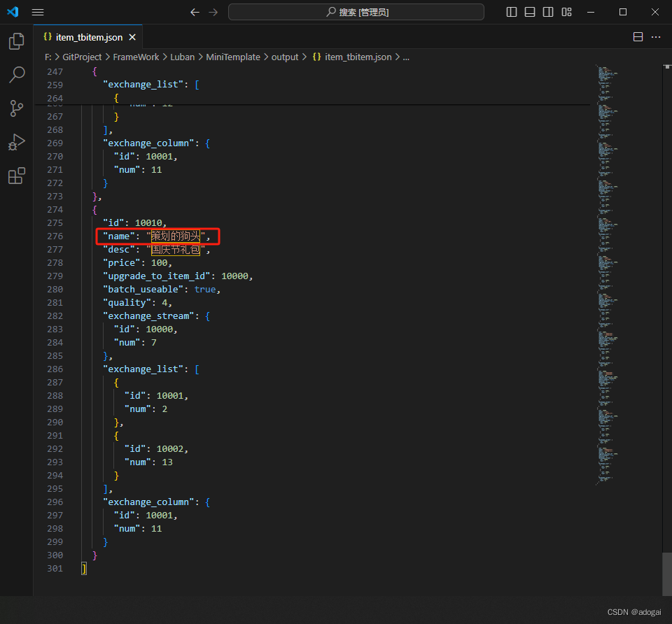
Task: Open the Run and Debug view
Action: (x=16, y=142)
